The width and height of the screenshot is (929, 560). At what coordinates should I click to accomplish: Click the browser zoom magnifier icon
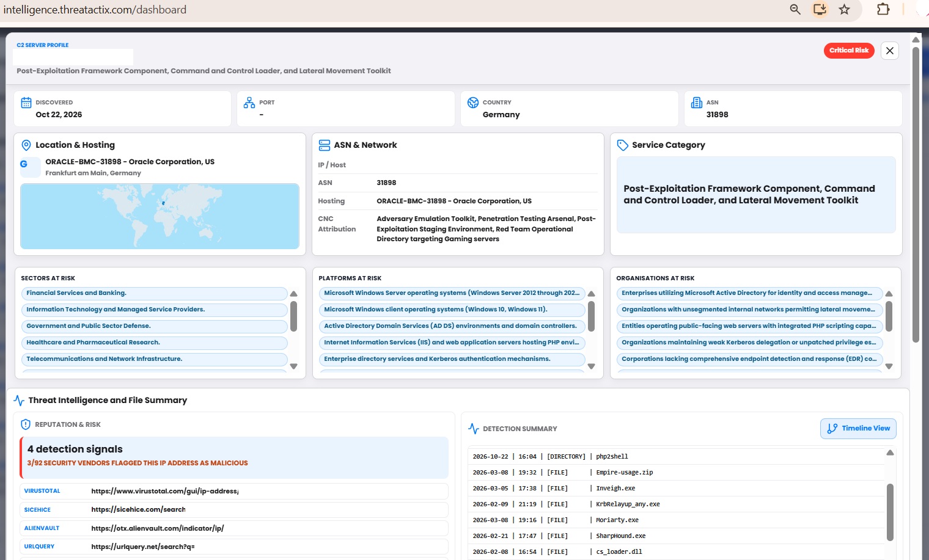click(795, 9)
